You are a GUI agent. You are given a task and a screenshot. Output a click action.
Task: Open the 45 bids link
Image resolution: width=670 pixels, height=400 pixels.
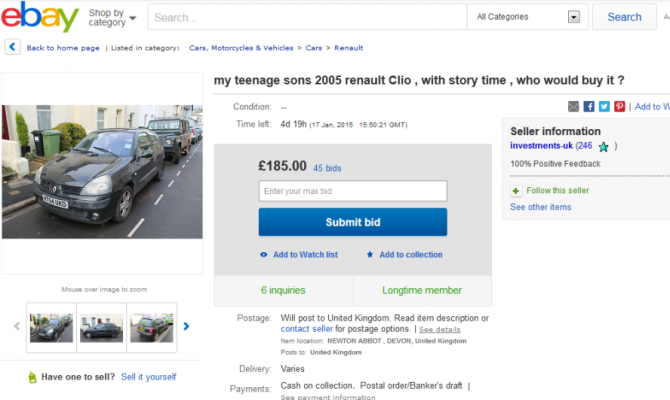click(x=327, y=168)
